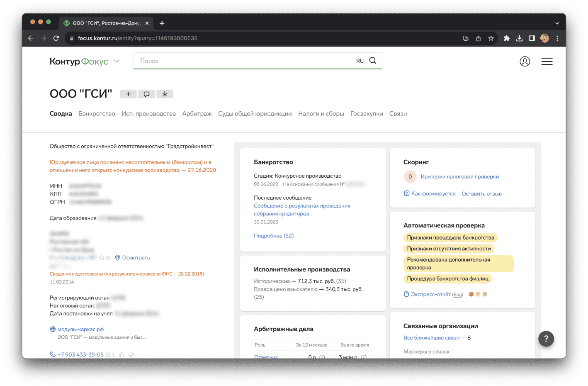Download the company report via the arrow icon
Viewport: 588px width, 386px height.
165,94
